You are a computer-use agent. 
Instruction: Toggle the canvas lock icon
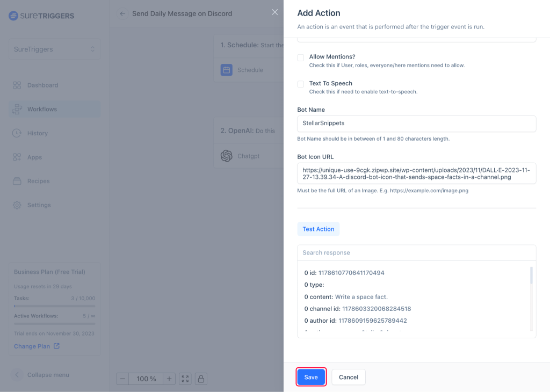click(201, 379)
